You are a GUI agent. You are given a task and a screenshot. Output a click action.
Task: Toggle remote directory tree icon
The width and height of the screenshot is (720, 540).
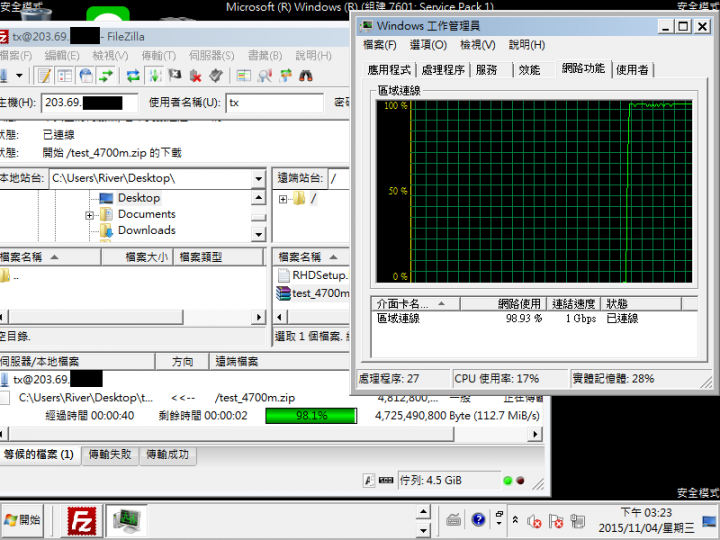tap(86, 75)
